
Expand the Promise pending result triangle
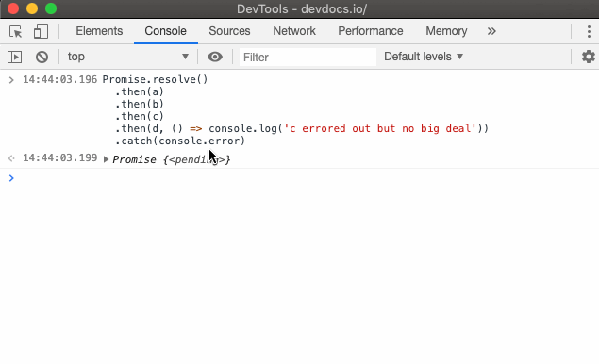click(106, 159)
